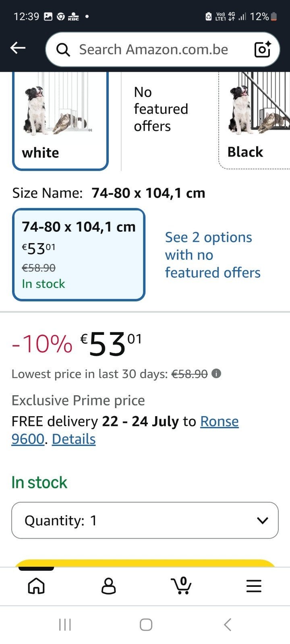Open the hamburger menu icon
290x644 pixels.
click(x=254, y=586)
